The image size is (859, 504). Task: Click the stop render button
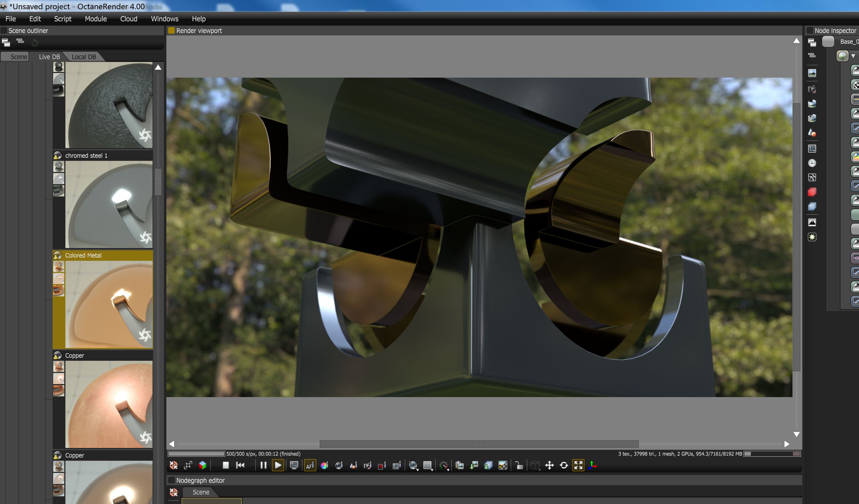click(225, 465)
